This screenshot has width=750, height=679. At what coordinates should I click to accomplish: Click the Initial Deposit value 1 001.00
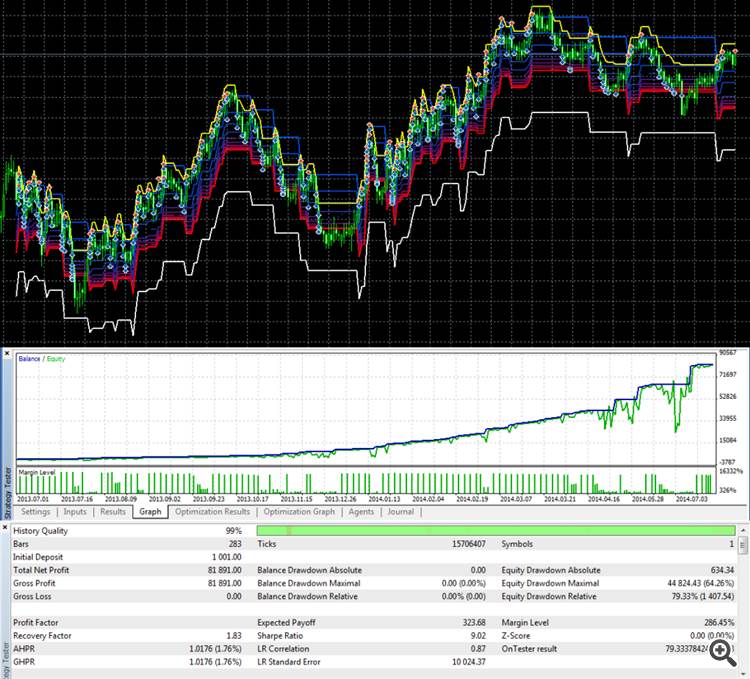click(x=227, y=557)
